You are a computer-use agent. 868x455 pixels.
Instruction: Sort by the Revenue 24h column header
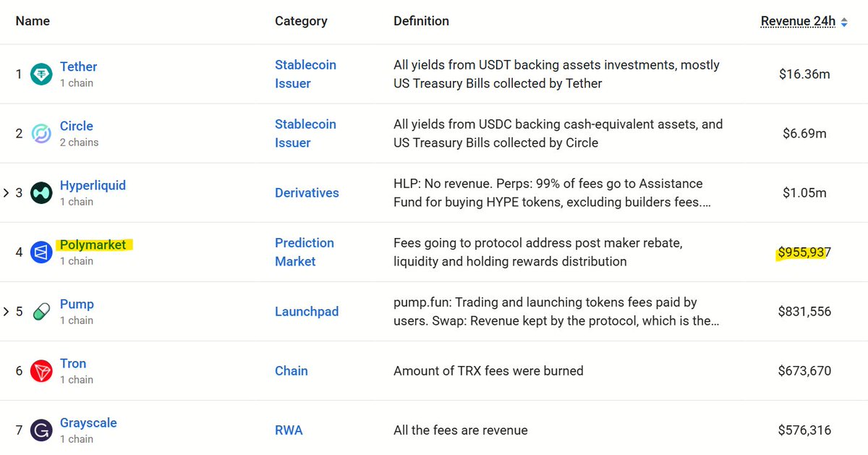798,22
